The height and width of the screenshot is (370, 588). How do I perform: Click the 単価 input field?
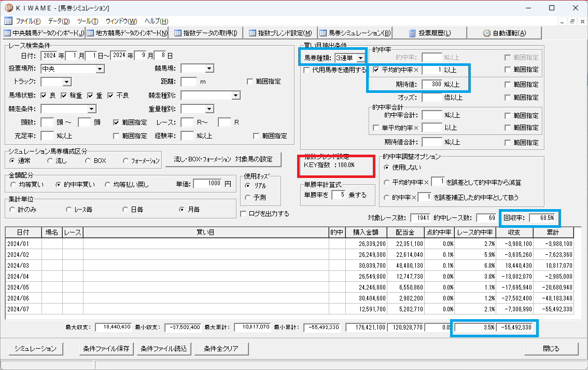[x=208, y=184]
